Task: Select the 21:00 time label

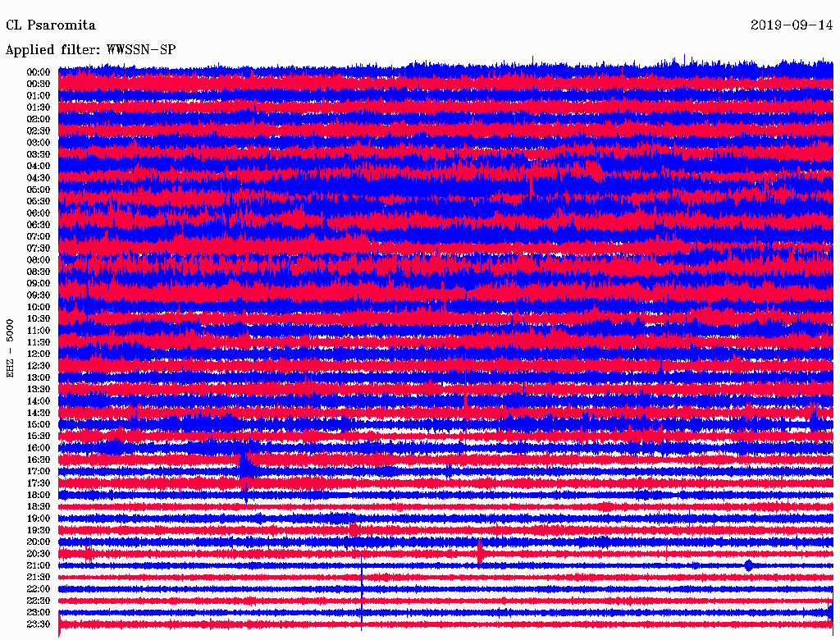Action: pyautogui.click(x=39, y=565)
